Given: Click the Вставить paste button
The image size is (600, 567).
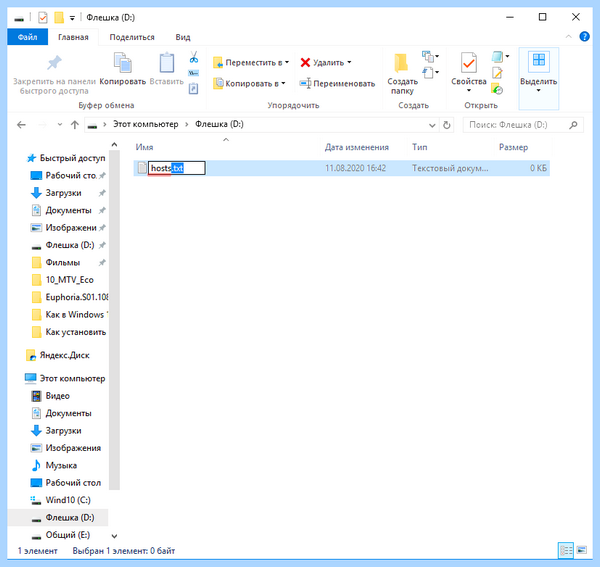Looking at the screenshot, I should point(167,69).
